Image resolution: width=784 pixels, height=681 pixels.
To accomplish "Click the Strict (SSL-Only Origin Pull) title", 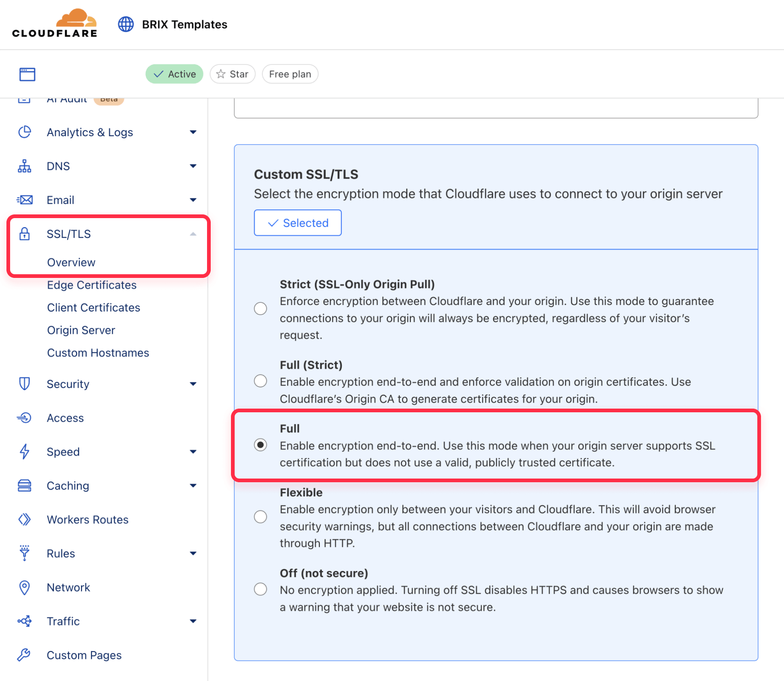I will click(357, 284).
